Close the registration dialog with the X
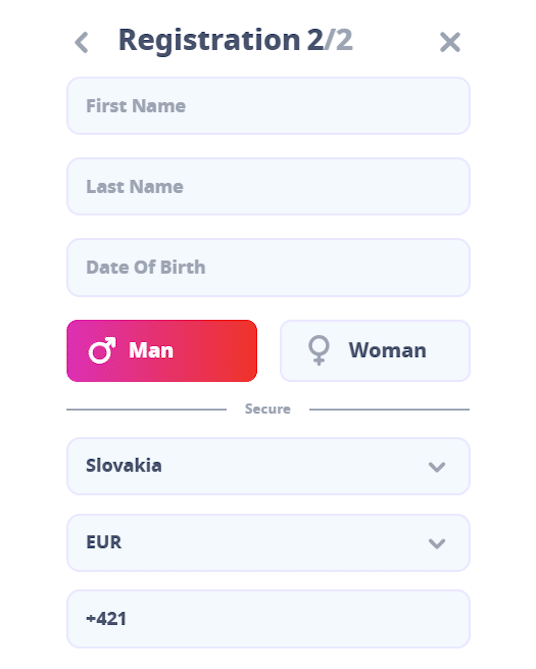 pos(450,42)
